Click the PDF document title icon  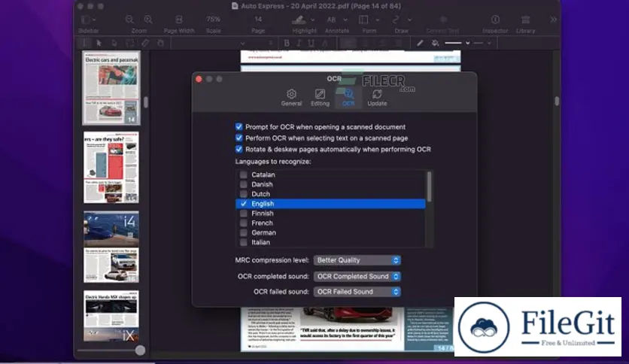(235, 6)
